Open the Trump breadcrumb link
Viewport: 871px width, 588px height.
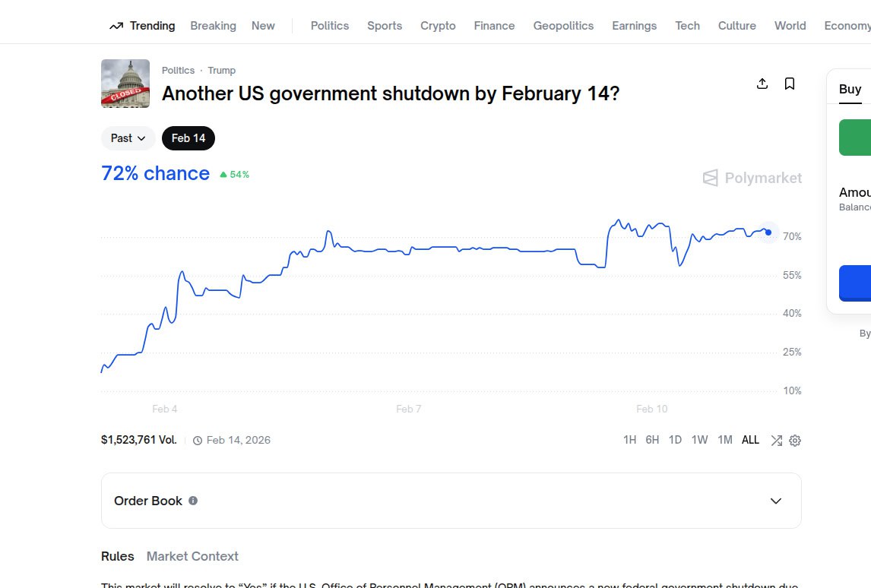coord(222,70)
